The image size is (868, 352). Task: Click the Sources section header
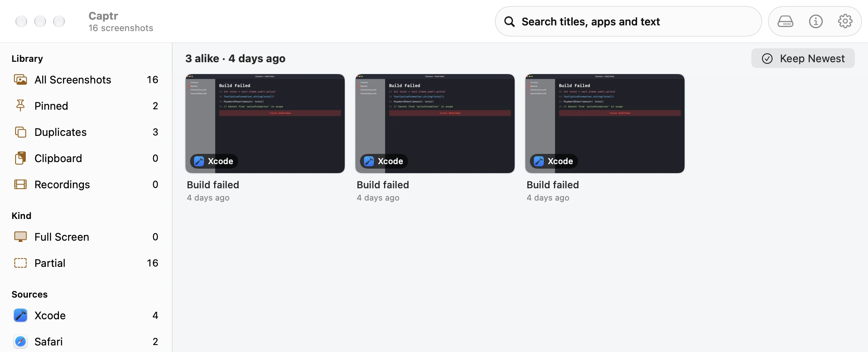[x=29, y=294]
